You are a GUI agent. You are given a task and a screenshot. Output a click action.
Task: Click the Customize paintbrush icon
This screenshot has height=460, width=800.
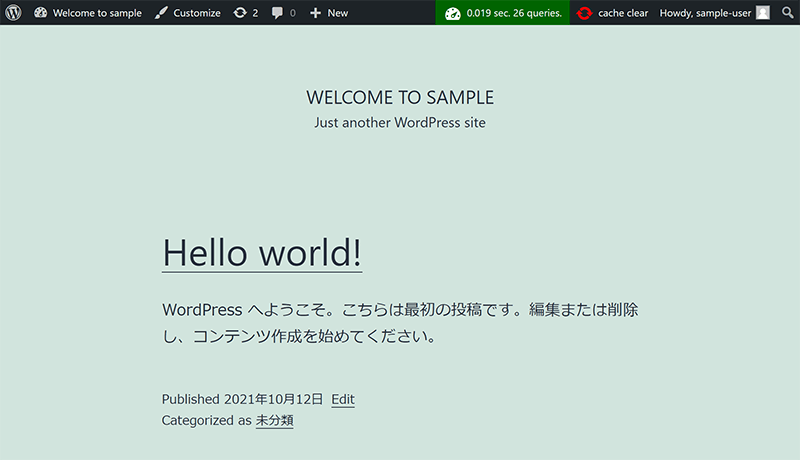click(161, 13)
